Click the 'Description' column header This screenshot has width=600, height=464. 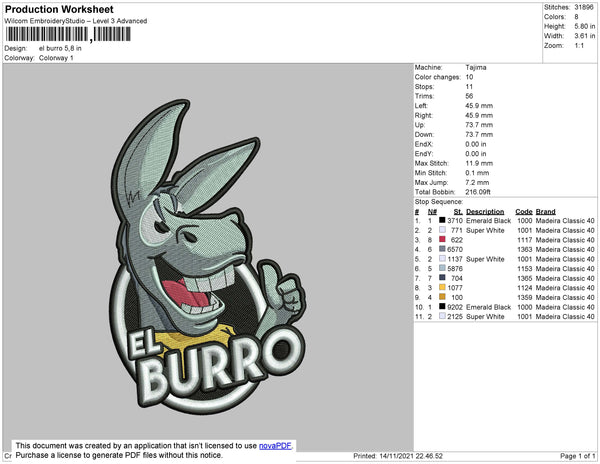485,212
